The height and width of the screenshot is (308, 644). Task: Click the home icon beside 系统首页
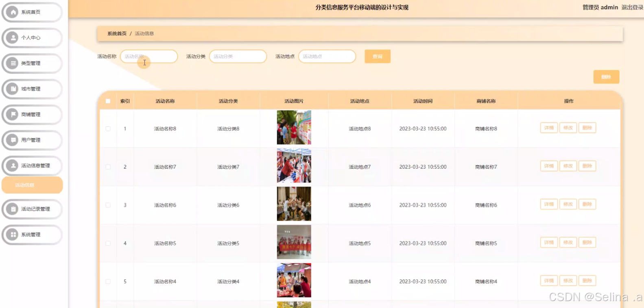(13, 12)
